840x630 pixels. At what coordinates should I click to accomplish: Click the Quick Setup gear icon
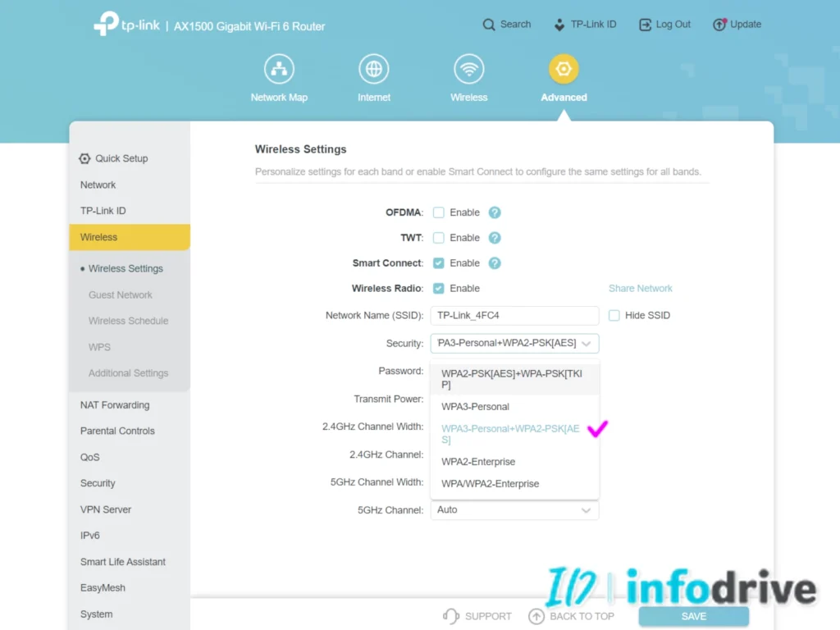coord(84,158)
